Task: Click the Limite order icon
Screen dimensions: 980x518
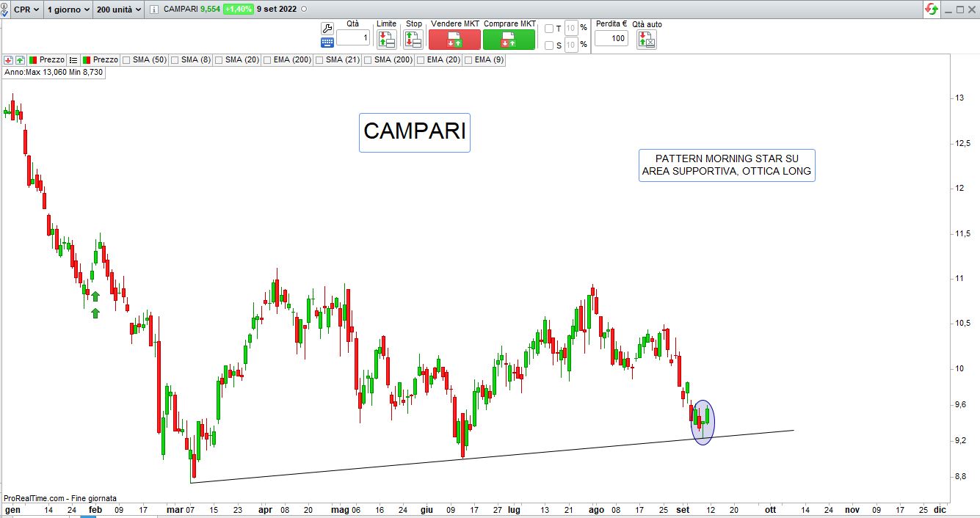Action: tap(386, 40)
